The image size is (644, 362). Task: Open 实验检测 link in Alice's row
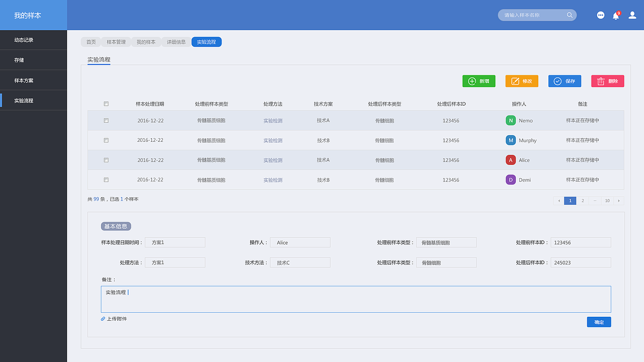click(x=273, y=160)
